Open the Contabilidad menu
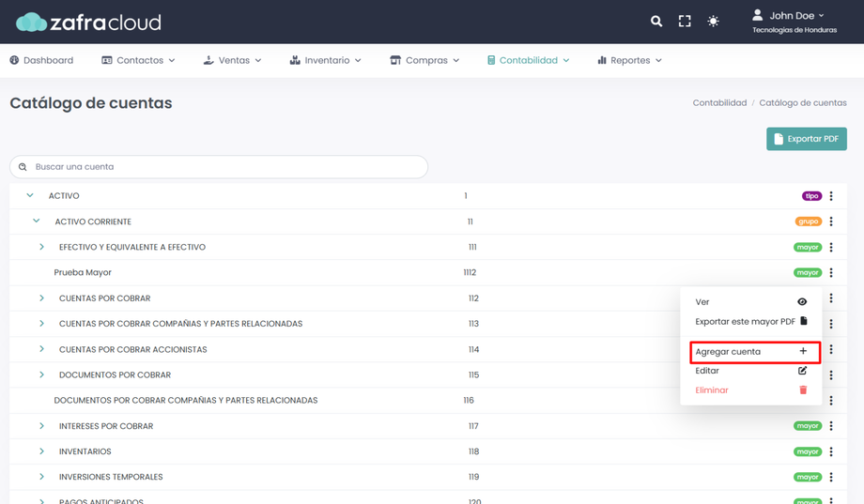This screenshot has height=504, width=864. [x=528, y=60]
